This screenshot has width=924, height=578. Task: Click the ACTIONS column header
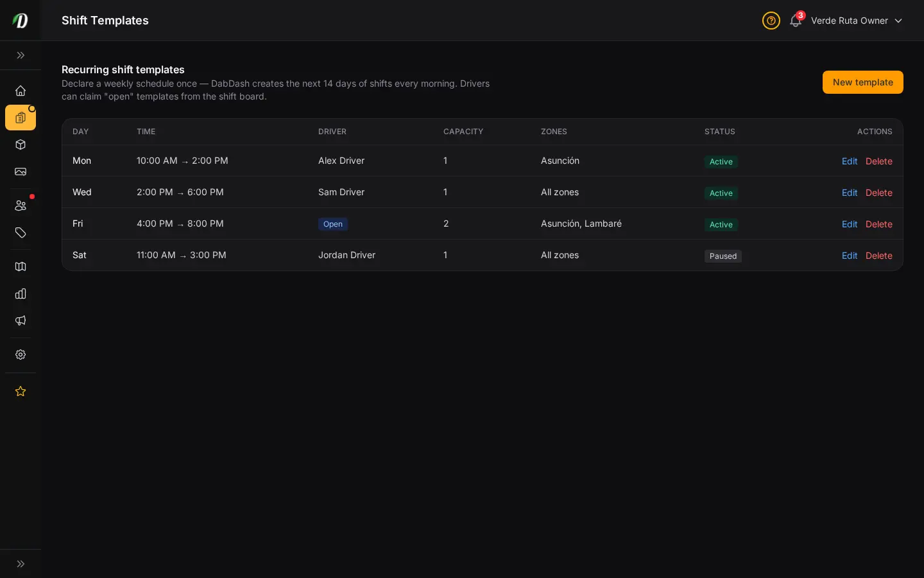click(x=875, y=132)
